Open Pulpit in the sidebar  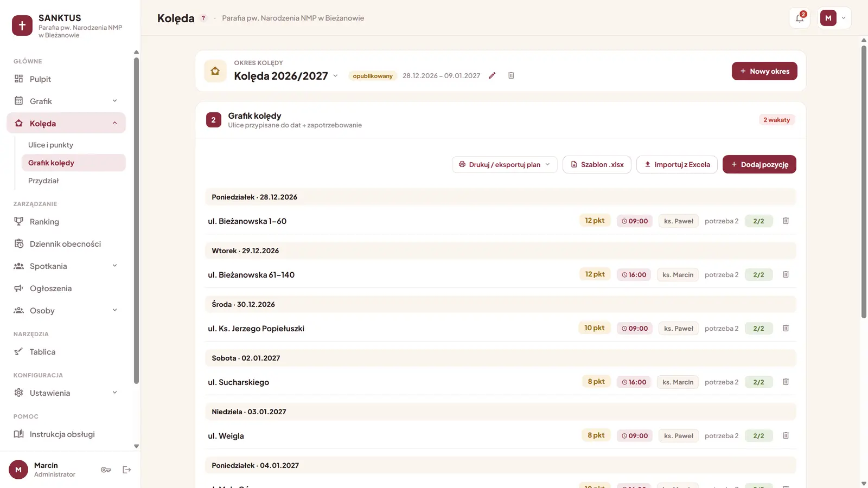click(x=66, y=79)
